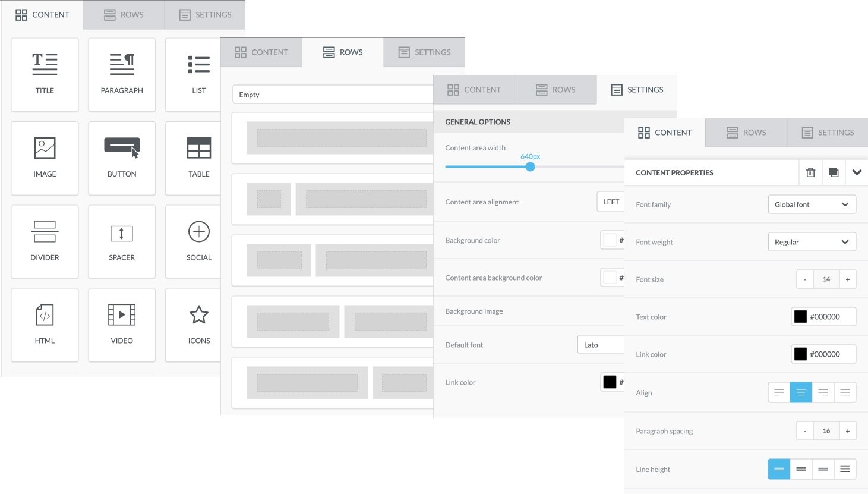Pick the Image content block
The width and height of the screenshot is (868, 494).
[x=45, y=158]
